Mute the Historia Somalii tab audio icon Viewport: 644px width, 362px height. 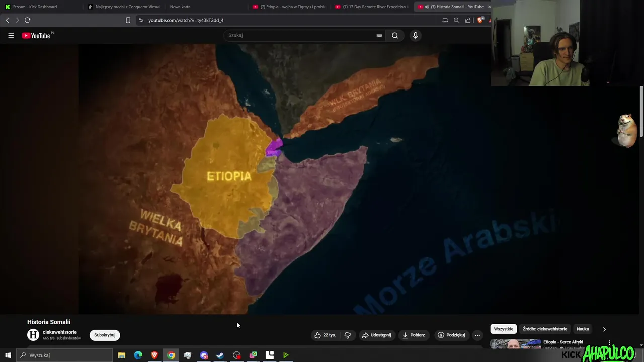click(x=427, y=7)
